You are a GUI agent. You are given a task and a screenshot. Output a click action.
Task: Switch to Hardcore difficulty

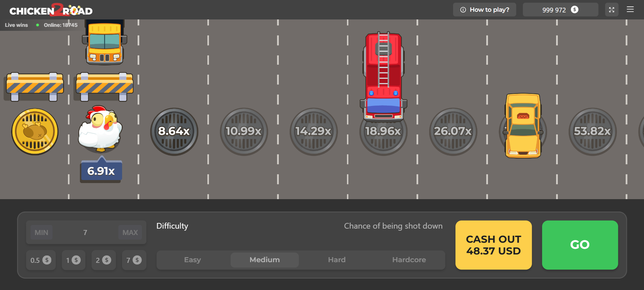pos(409,260)
